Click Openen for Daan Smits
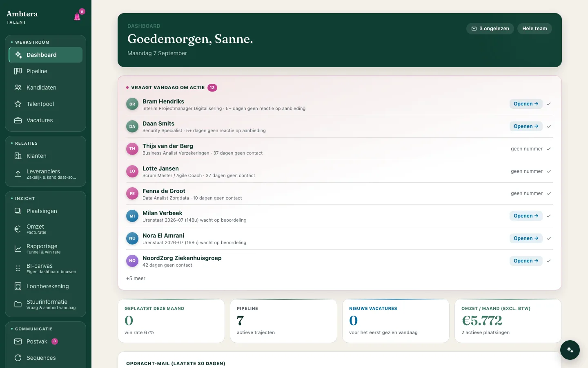Image resolution: width=588 pixels, height=368 pixels. 526,126
